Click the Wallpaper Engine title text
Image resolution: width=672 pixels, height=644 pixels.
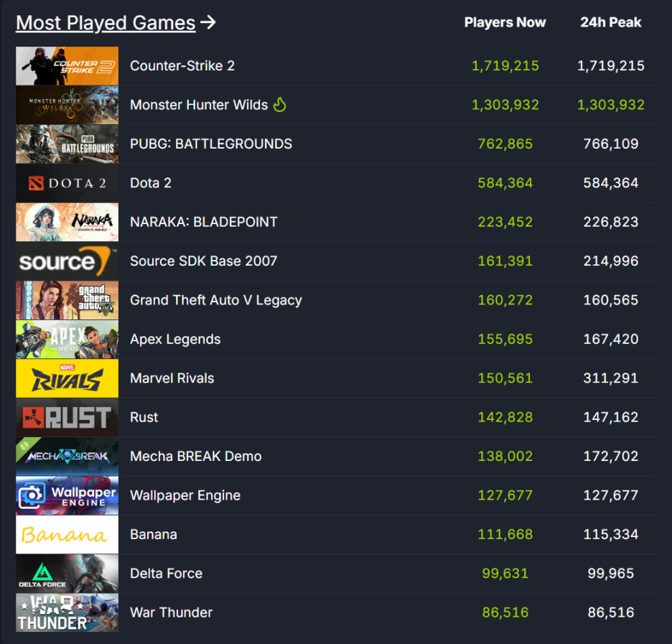185,495
